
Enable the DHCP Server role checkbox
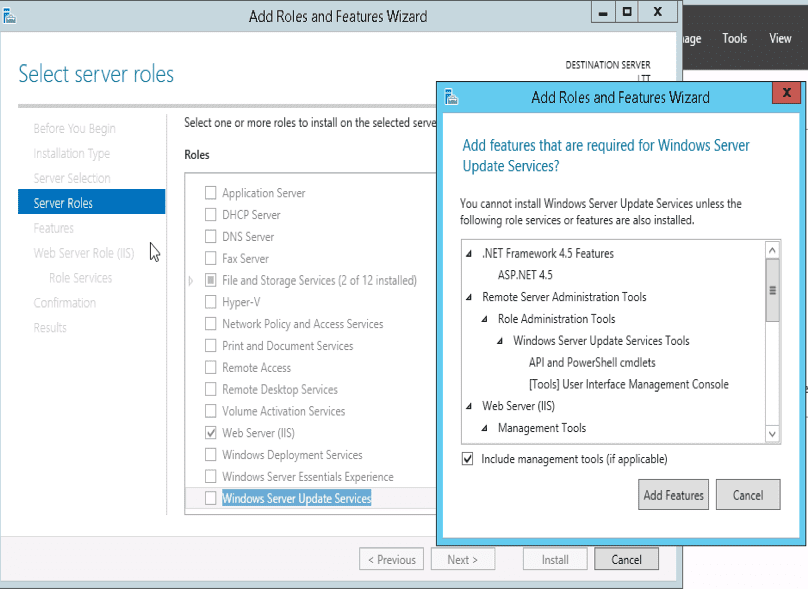[x=210, y=215]
